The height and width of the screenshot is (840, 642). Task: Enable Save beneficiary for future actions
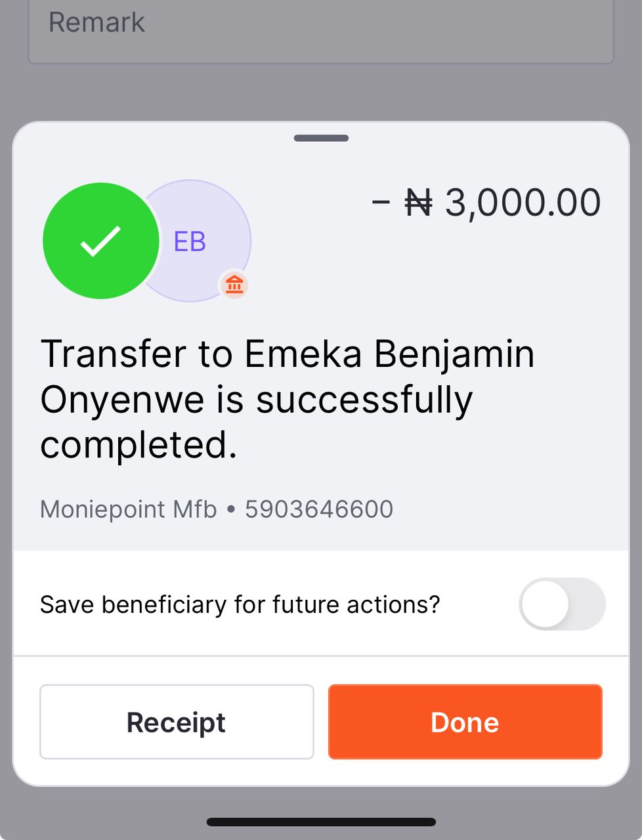point(562,604)
